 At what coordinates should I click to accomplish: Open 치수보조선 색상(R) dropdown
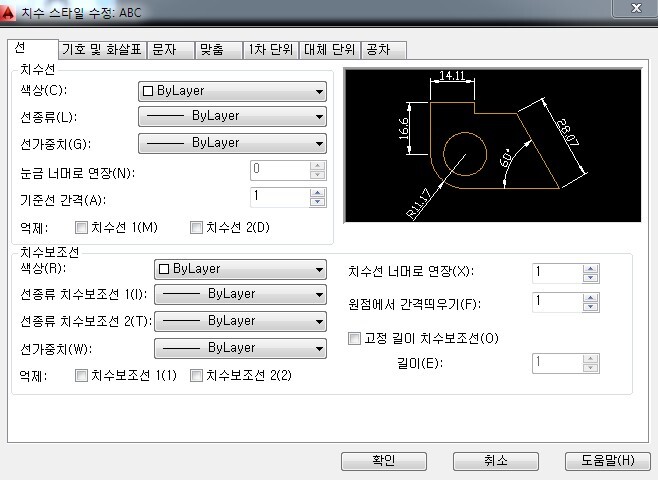pos(240,269)
